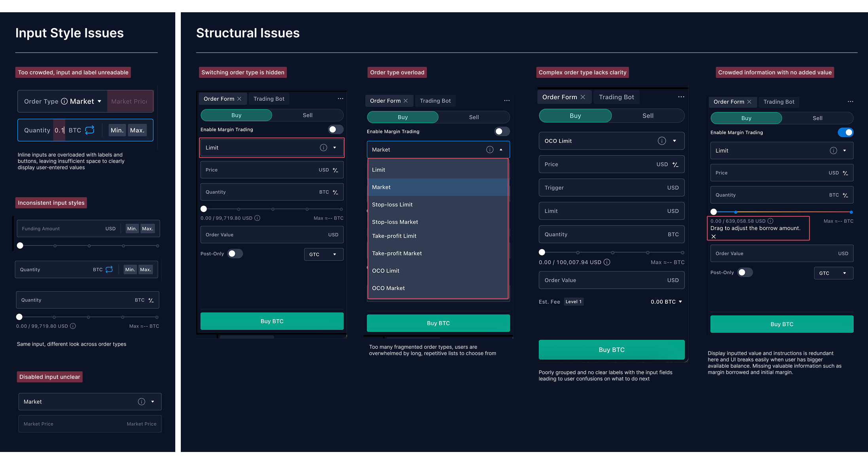Expand the red-outlined Limit order type dropdown
Screen dimensions: 868x467
pos(335,147)
